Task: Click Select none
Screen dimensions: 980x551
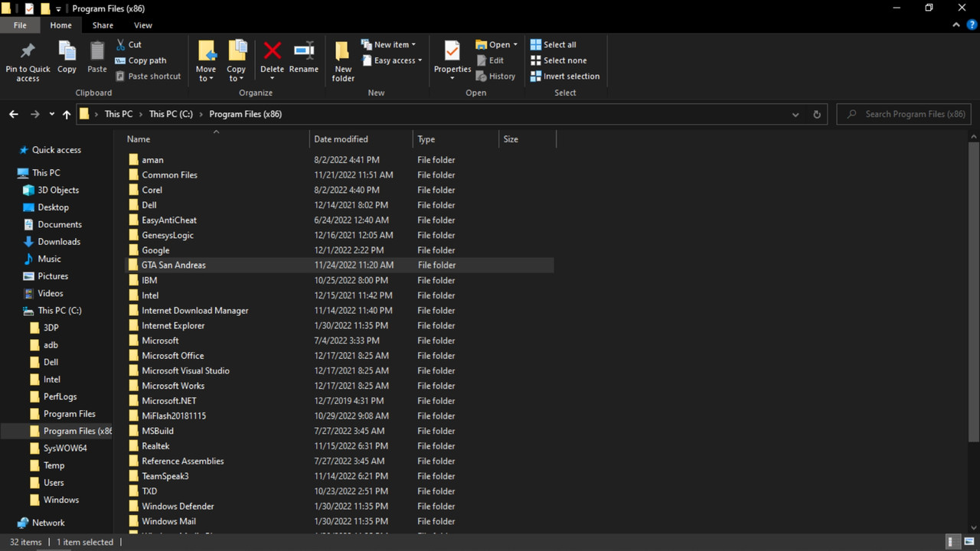Action: pos(558,60)
